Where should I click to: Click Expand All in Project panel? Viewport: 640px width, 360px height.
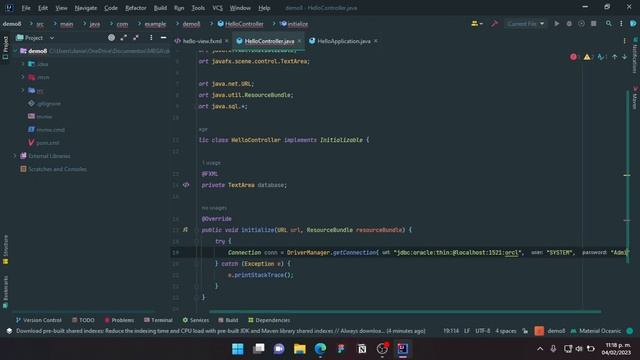click(124, 38)
